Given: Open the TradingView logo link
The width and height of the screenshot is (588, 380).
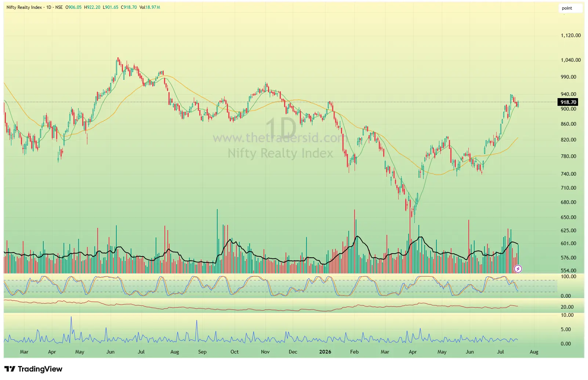Looking at the screenshot, I should pyautogui.click(x=33, y=369).
